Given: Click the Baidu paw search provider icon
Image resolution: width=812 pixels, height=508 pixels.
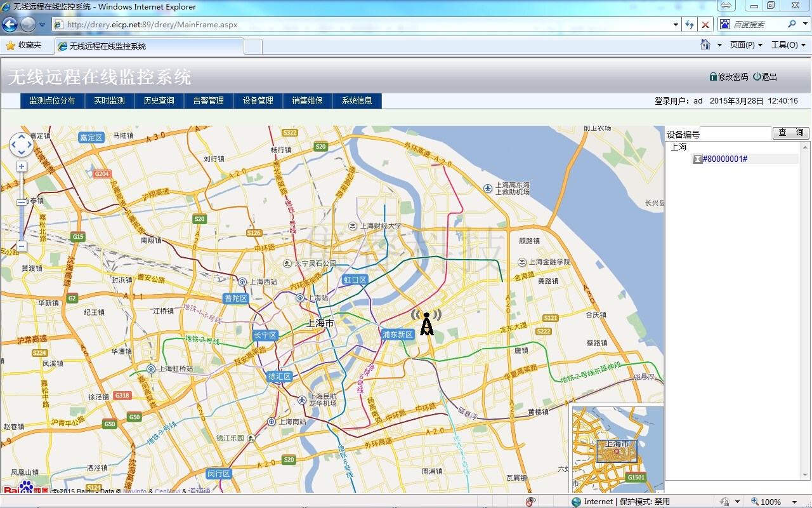Looking at the screenshot, I should point(725,24).
